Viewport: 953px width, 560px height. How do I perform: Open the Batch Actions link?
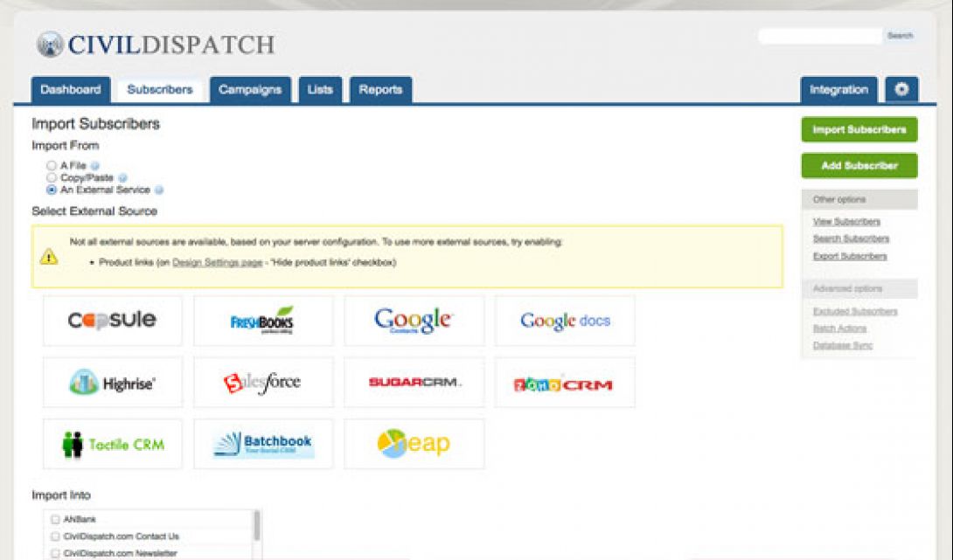(839, 328)
